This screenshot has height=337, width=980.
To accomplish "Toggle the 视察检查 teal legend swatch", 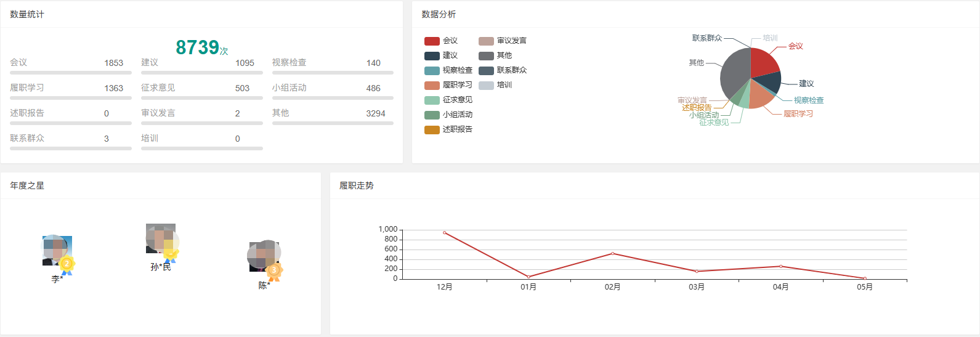I will pos(432,70).
